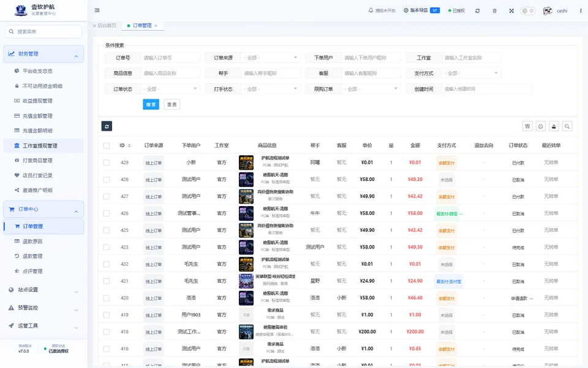Close the 订单管理 tab
Screen dimensions: 588x368
pyautogui.click(x=156, y=26)
